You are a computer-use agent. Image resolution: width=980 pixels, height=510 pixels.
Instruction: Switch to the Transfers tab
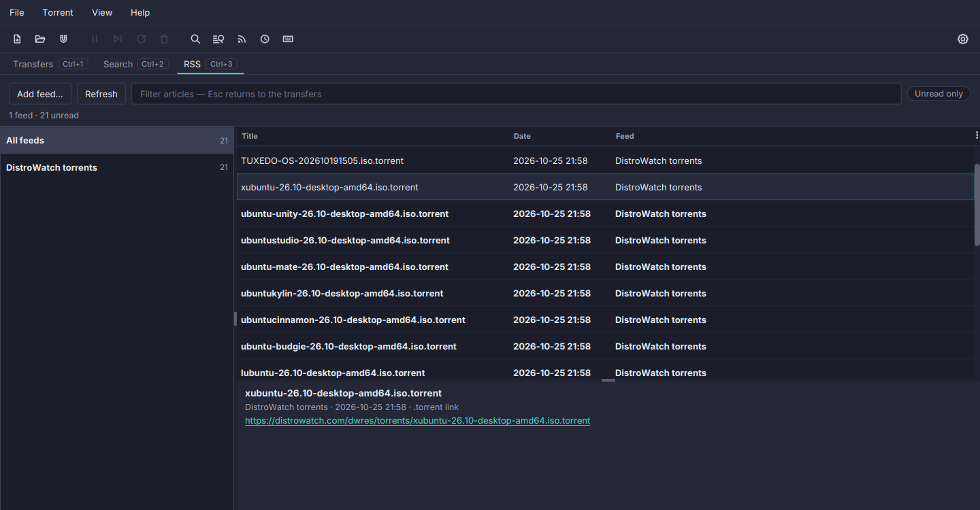point(50,64)
